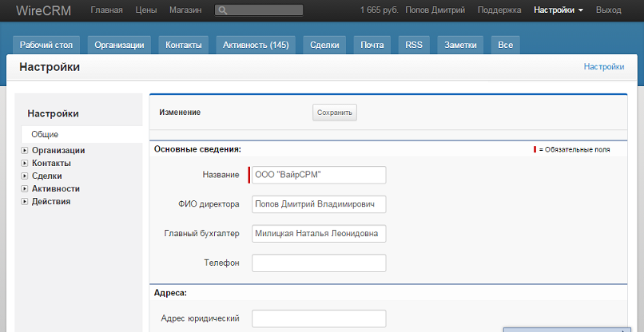Switch to the Организации tab

click(x=119, y=45)
